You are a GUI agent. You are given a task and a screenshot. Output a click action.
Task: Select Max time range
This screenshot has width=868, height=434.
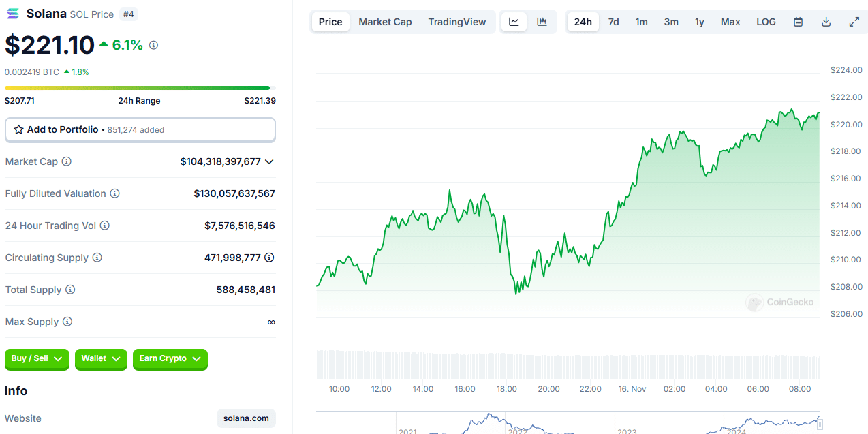click(x=730, y=22)
